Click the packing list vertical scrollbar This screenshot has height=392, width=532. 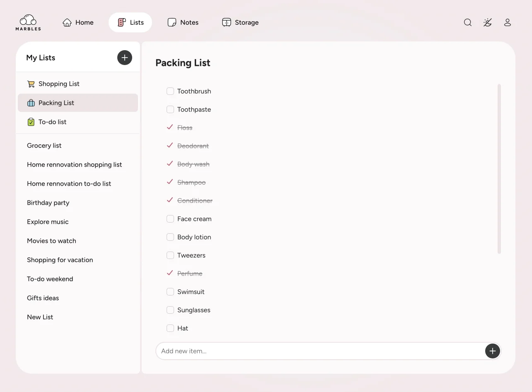tap(499, 169)
